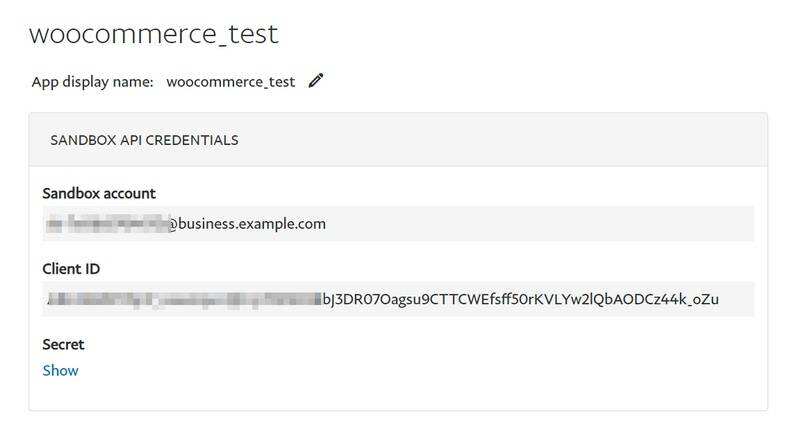Click the "Sandbox account" label
The image size is (800, 424).
pos(99,193)
